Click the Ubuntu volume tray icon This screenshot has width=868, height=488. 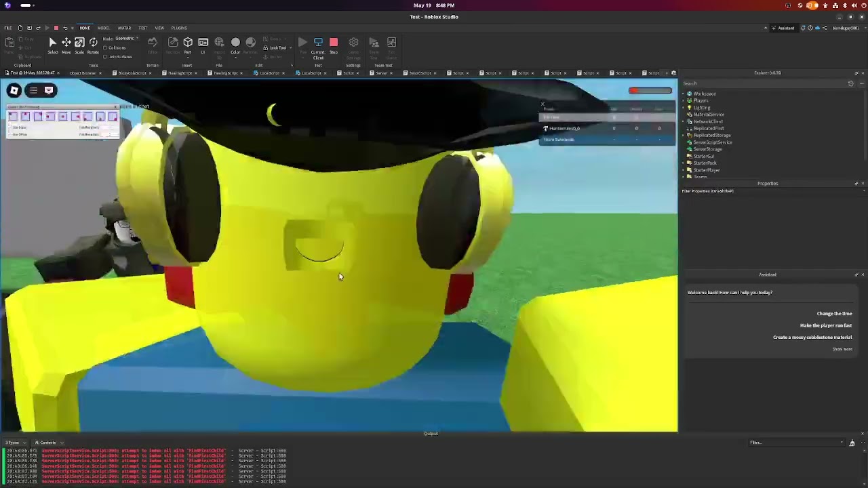[854, 5]
